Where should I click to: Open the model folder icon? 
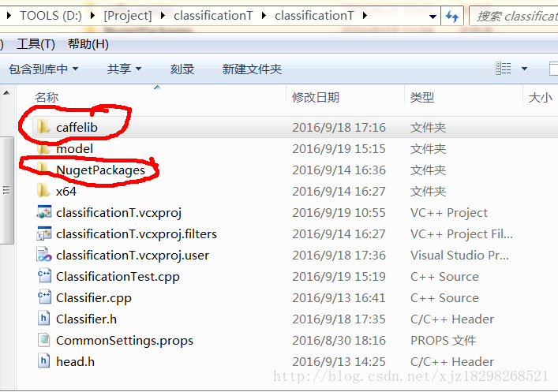click(43, 149)
